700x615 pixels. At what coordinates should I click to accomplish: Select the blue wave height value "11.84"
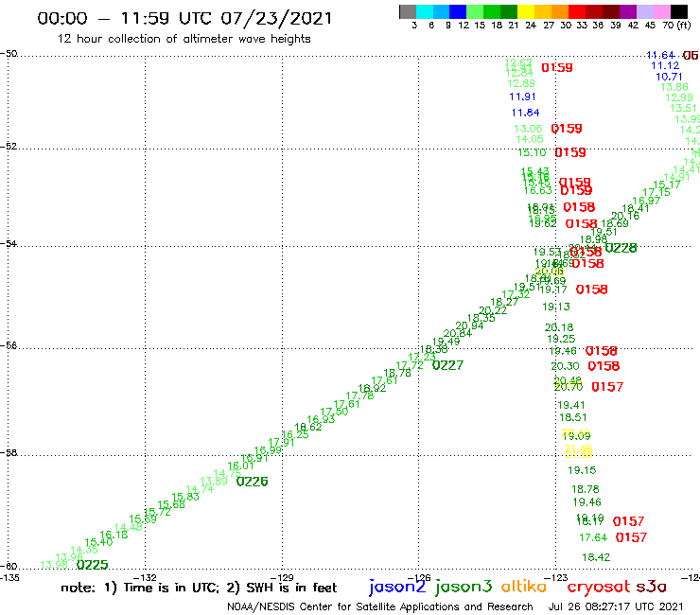pos(525,113)
